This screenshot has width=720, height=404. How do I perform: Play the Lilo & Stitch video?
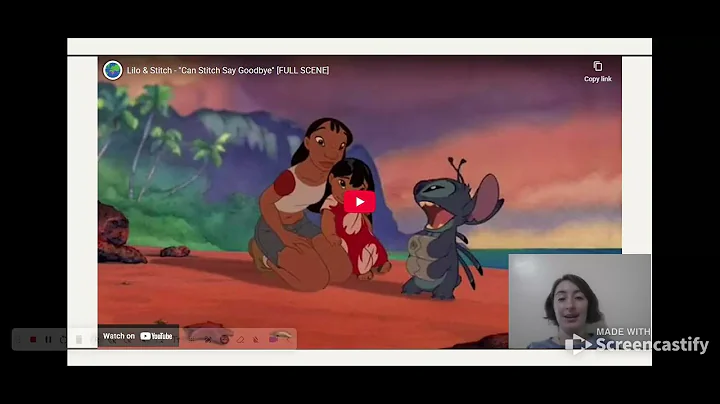360,202
